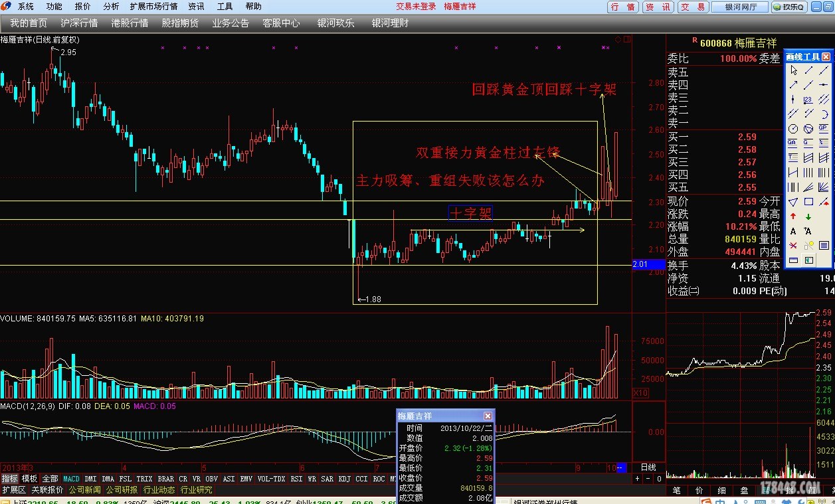Switch indicator to KDJ
835x504 pixels.
tap(344, 479)
